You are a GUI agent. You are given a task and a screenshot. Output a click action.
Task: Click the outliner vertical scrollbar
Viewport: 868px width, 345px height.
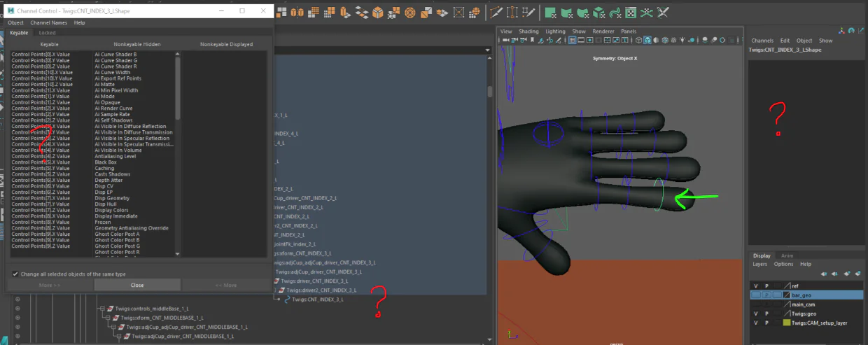pos(490,92)
